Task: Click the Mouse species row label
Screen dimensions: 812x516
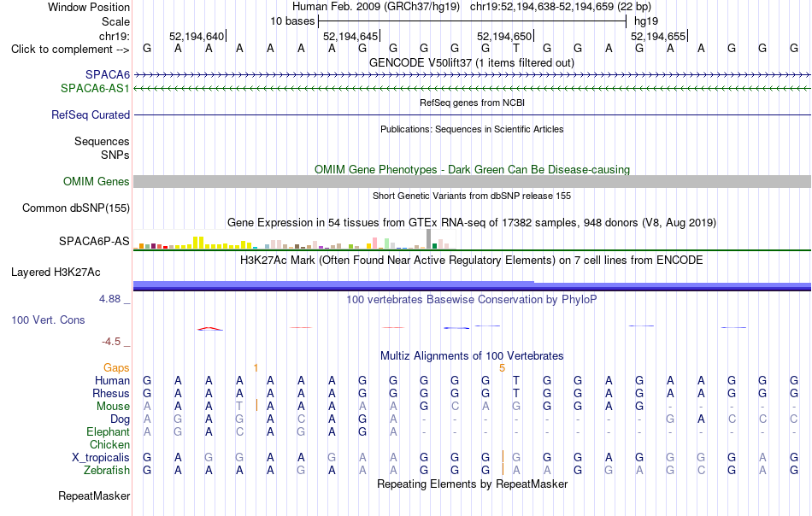Action: pyautogui.click(x=113, y=407)
